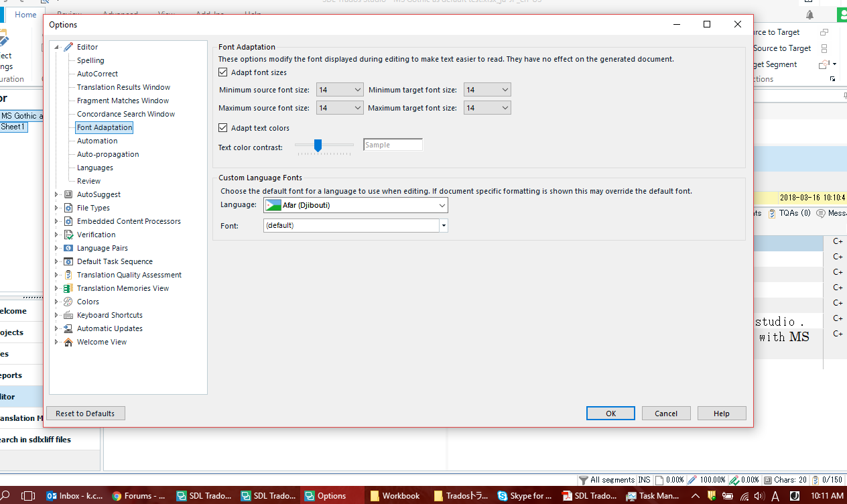Open the Font combo box showing (default)
The height and width of the screenshot is (504, 847).
(x=355, y=226)
